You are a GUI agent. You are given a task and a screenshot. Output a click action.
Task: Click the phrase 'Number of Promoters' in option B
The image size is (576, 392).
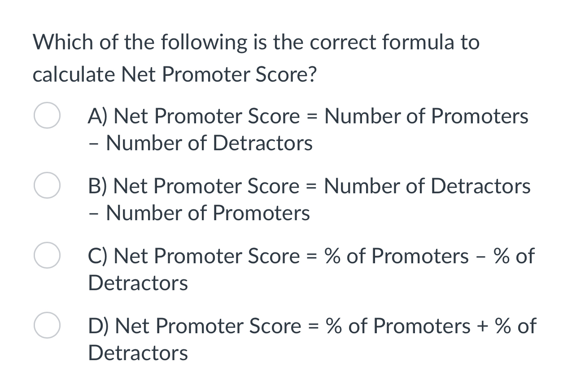(207, 213)
